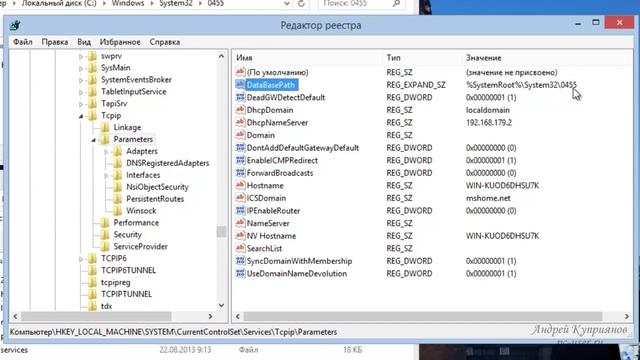The height and width of the screenshot is (360, 640).
Task: Select the string icon next to DataBasePath
Action: (240, 84)
